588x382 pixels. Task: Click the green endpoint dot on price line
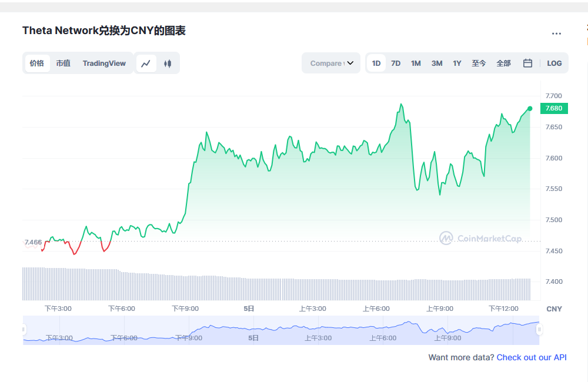530,109
